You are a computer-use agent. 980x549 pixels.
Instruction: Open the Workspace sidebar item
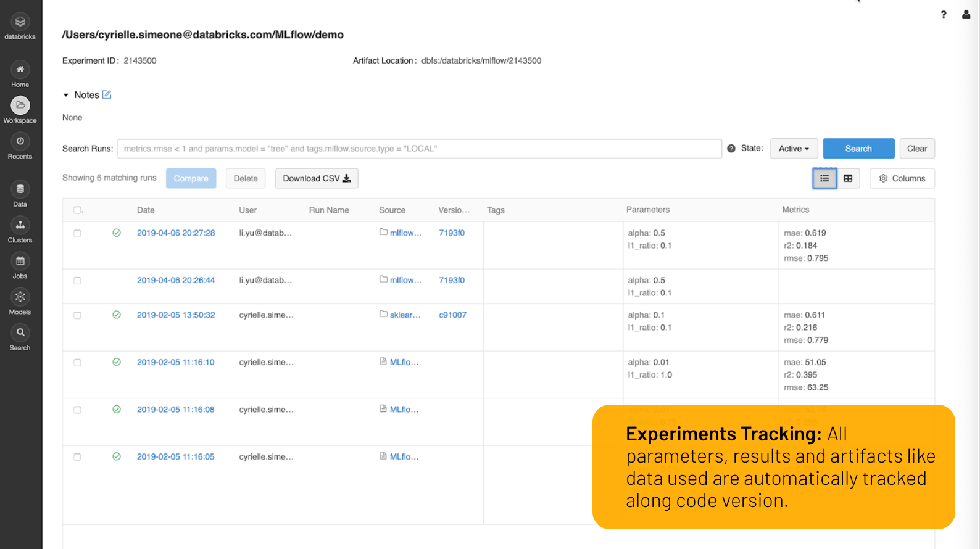click(20, 106)
